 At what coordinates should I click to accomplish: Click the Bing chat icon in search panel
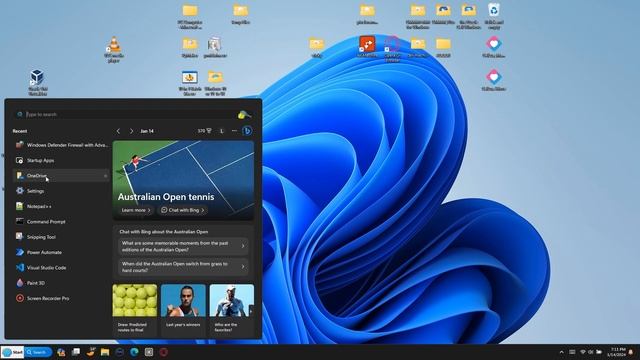[247, 131]
